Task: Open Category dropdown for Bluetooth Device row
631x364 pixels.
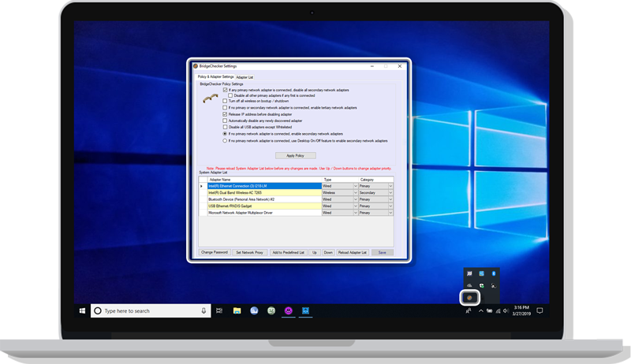Action: click(x=390, y=199)
